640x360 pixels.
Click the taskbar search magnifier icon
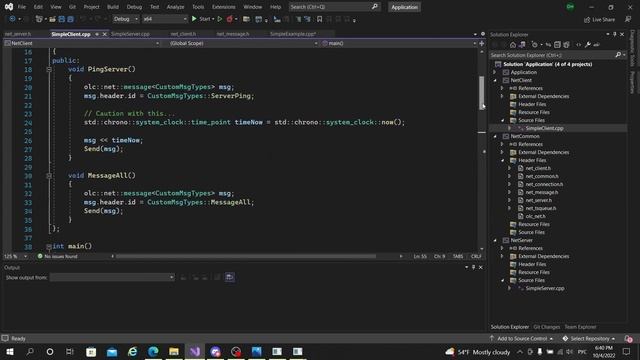(30, 351)
